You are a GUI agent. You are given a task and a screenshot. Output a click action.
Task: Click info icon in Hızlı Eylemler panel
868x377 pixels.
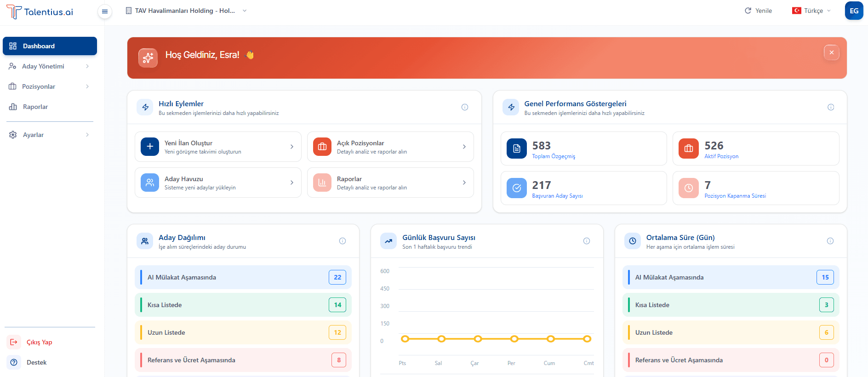(465, 107)
